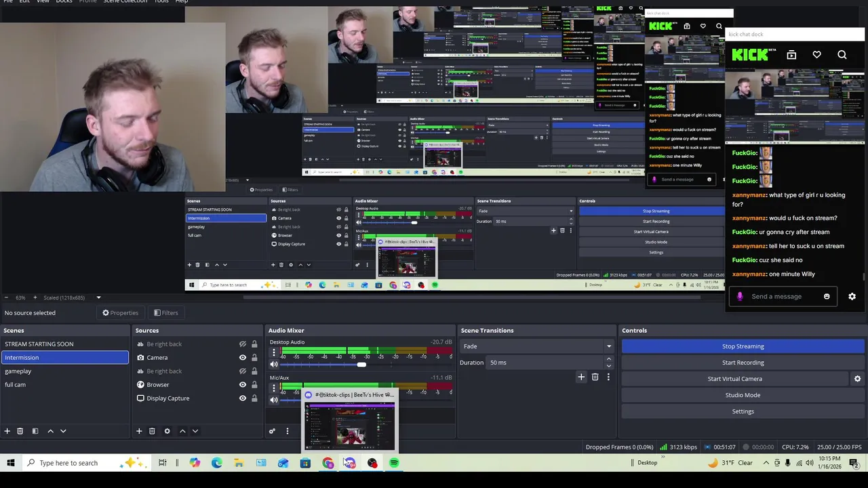
Task: Click the calendar icon in Kick chat header
Action: pyautogui.click(x=791, y=55)
